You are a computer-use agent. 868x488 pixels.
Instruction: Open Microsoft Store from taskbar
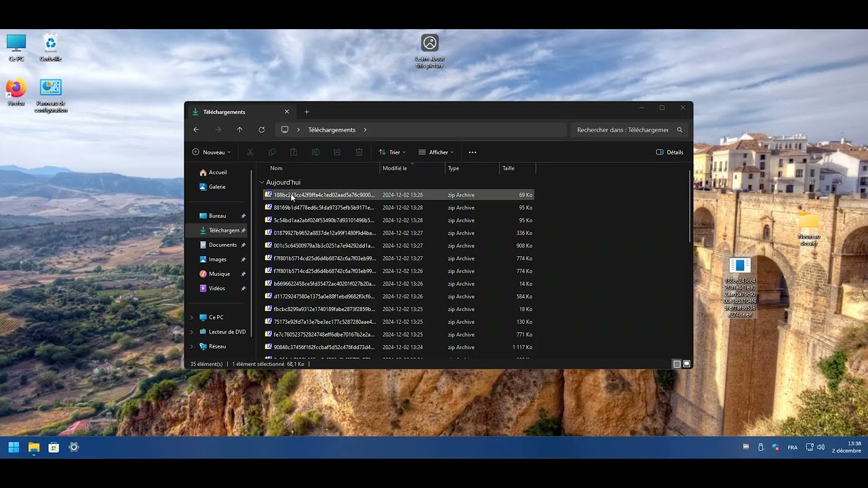[54, 447]
